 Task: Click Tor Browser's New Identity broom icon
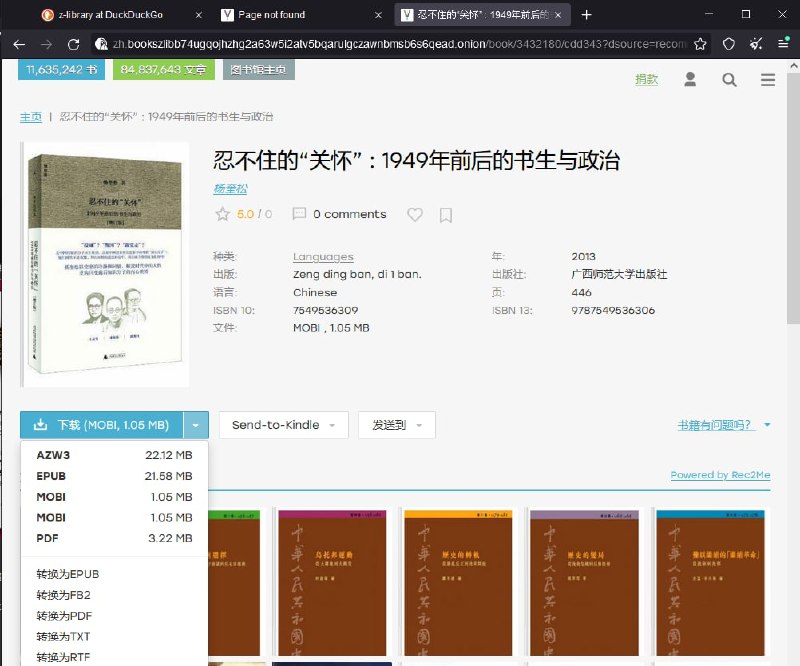pyautogui.click(x=754, y=44)
